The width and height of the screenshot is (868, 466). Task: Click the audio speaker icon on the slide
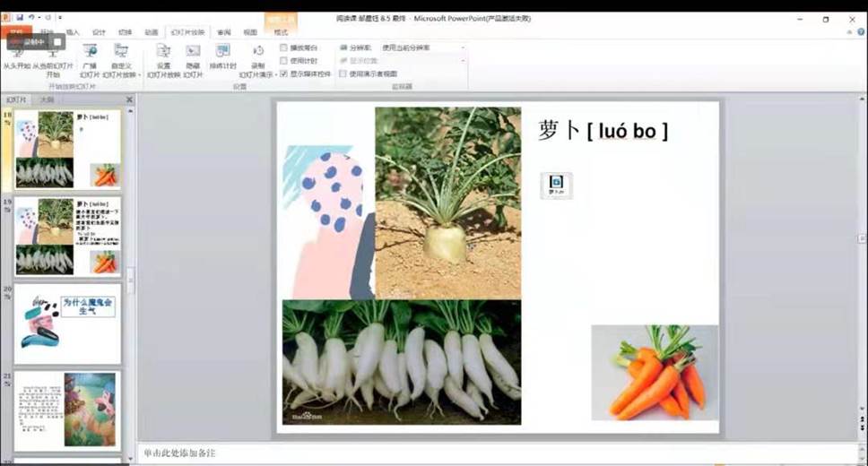555,182
